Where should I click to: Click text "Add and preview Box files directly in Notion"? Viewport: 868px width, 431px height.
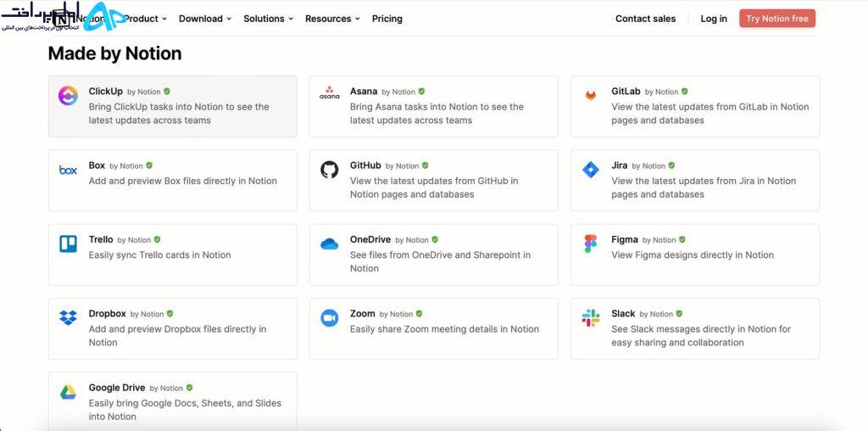(183, 181)
